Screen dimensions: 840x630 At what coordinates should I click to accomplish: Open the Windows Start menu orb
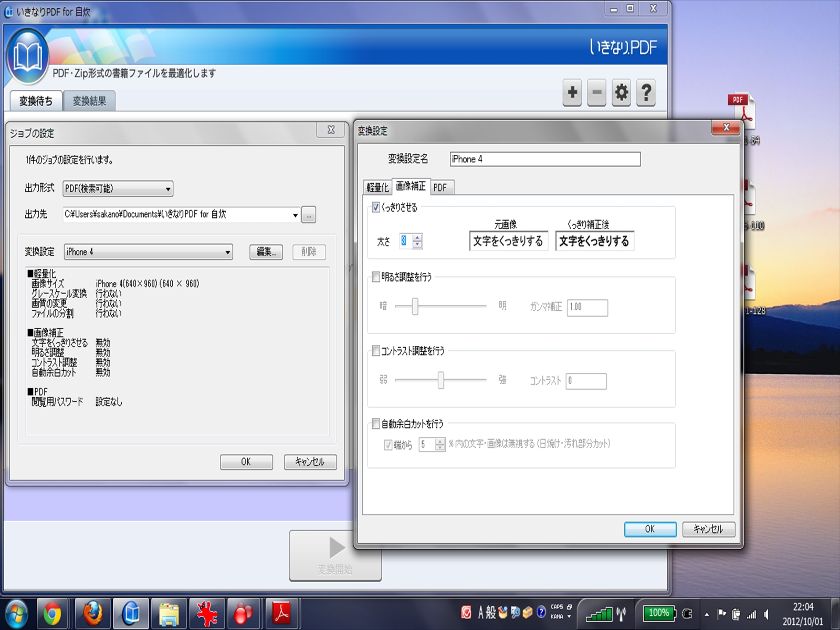click(x=16, y=613)
